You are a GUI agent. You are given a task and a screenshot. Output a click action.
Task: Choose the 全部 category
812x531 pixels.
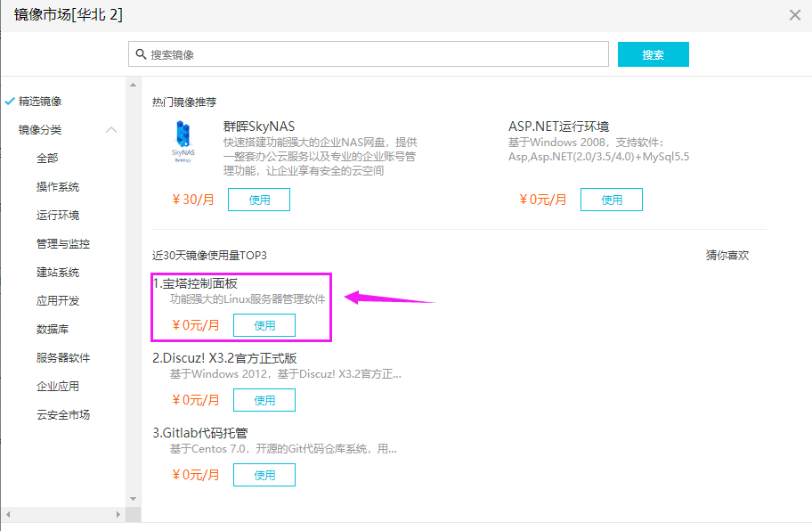47,158
